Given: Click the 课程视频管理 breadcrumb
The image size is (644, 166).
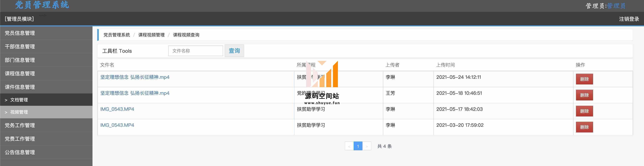Looking at the screenshot, I should [151, 35].
